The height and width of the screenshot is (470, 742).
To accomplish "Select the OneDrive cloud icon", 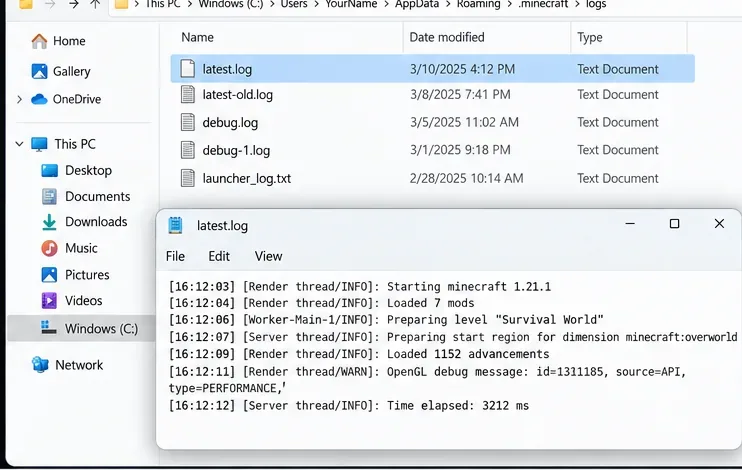I will pyautogui.click(x=39, y=99).
